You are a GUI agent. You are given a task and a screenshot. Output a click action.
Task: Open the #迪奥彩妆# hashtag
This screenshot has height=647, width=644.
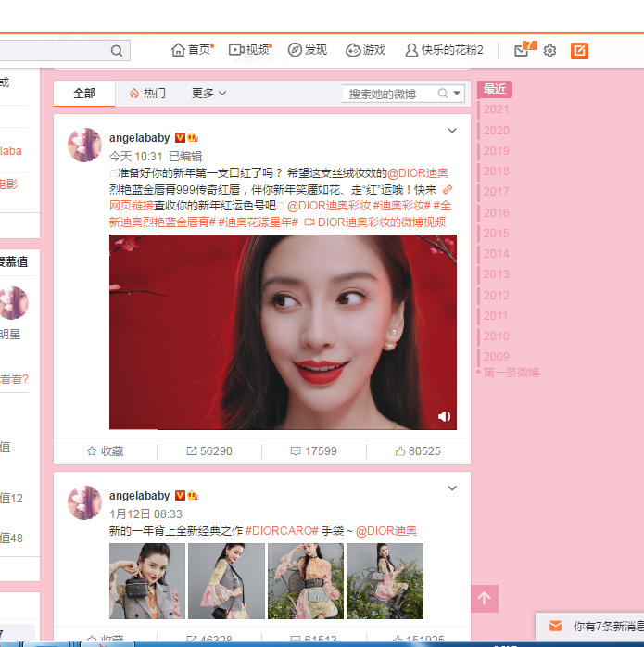[x=401, y=206]
